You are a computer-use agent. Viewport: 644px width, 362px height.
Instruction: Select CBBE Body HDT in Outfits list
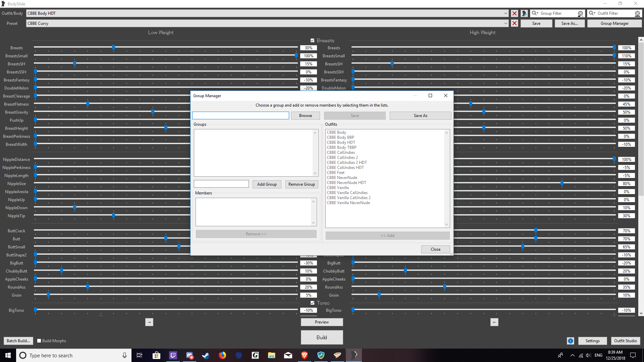point(341,142)
